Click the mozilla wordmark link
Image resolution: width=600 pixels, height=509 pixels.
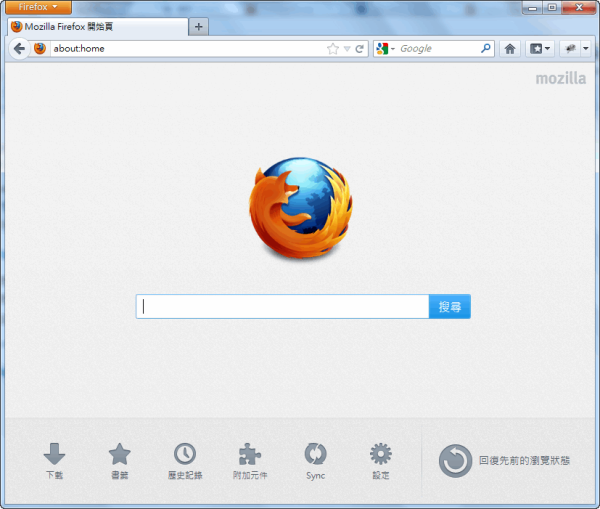pos(561,78)
